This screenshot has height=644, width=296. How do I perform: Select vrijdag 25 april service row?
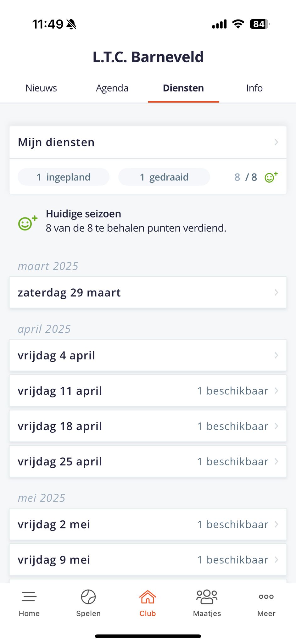pyautogui.click(x=148, y=462)
